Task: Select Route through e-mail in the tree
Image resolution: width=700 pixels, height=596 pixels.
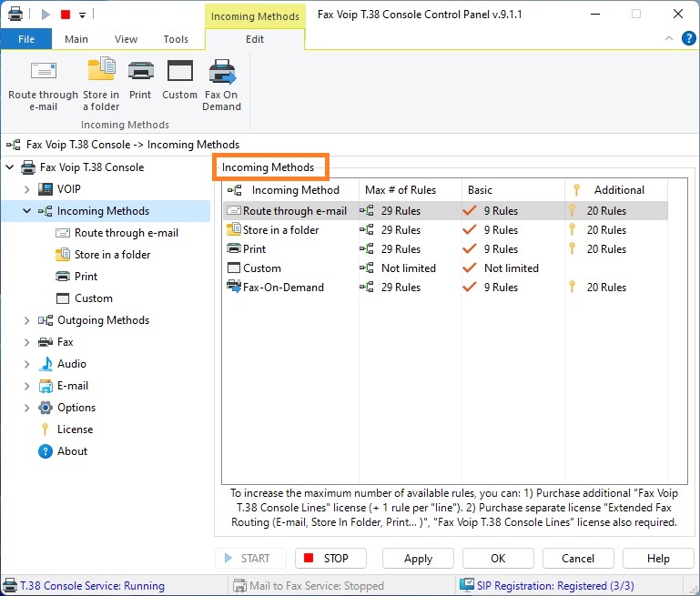Action: click(x=127, y=233)
